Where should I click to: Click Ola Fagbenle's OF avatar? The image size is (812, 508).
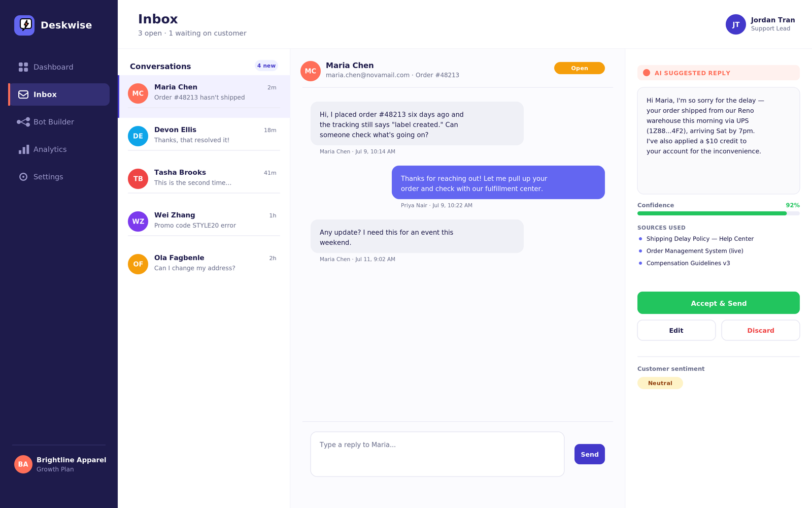pos(138,264)
